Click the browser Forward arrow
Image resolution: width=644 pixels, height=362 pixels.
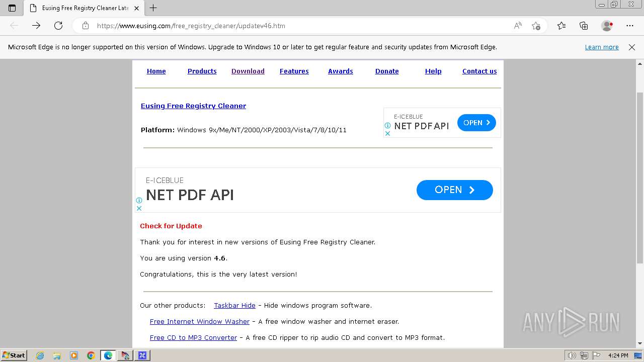(36, 26)
